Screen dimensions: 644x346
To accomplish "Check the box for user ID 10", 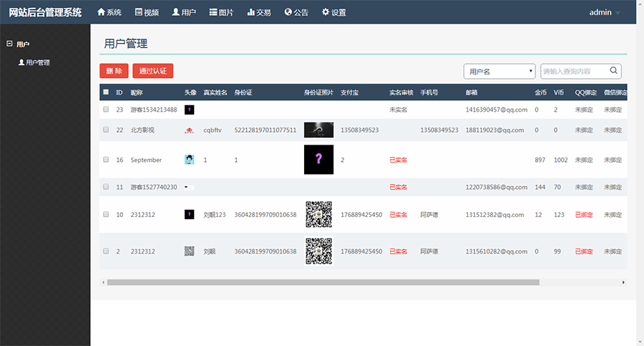I will (106, 214).
